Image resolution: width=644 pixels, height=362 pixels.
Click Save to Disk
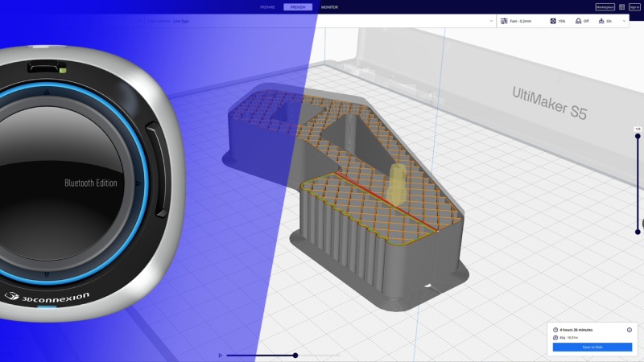592,348
